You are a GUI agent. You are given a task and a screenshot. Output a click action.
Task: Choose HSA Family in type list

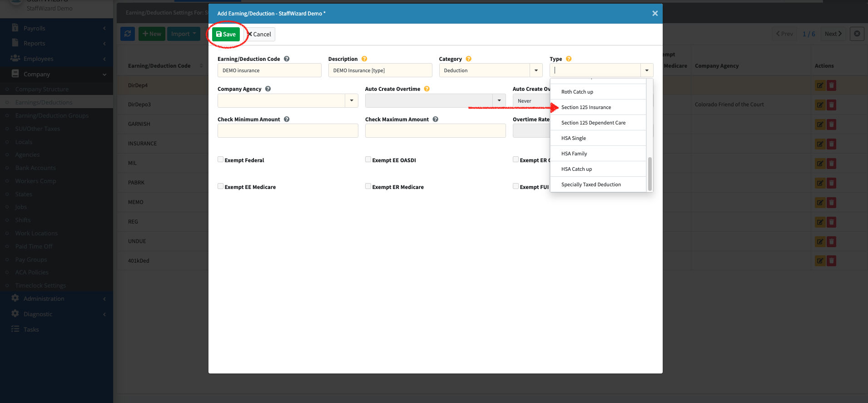coord(574,154)
